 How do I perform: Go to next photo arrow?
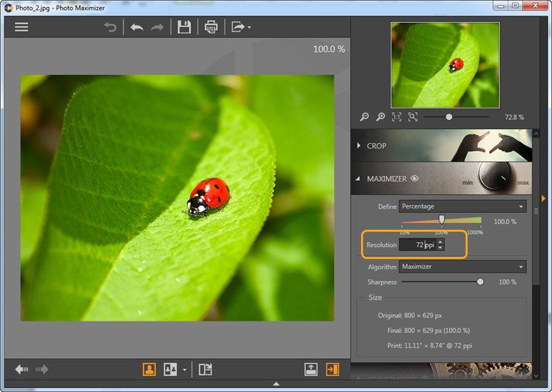pos(42,369)
